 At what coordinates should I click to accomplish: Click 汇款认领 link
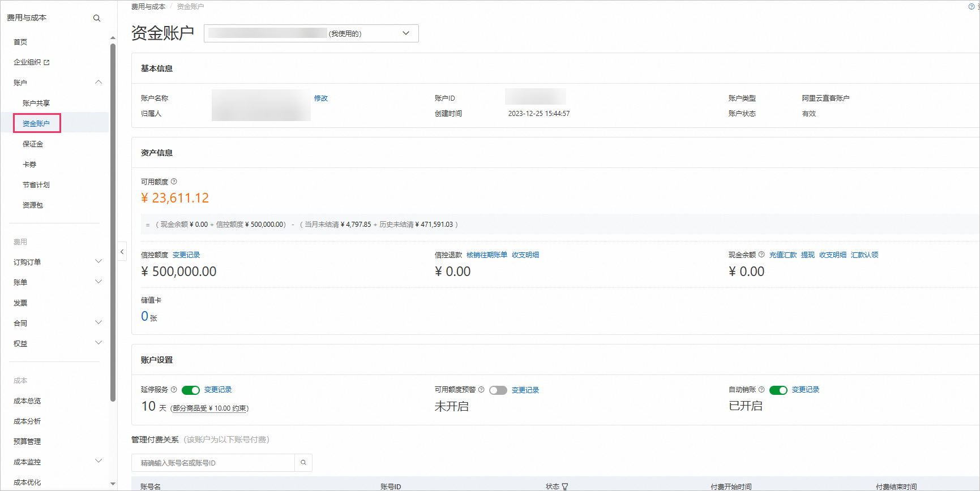pos(865,255)
